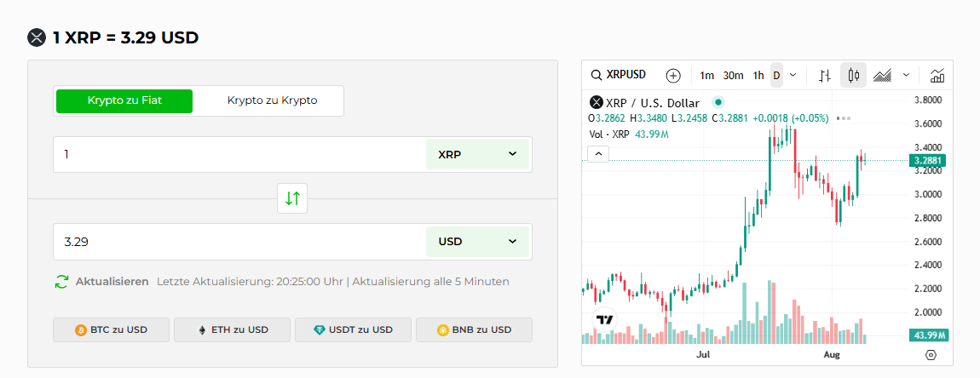Viewport: 980px width, 378px height.
Task: Select the 30m timeframe
Action: [733, 76]
